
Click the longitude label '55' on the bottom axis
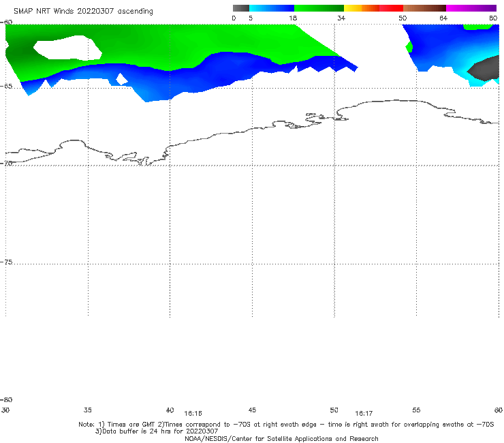pyautogui.click(x=416, y=410)
